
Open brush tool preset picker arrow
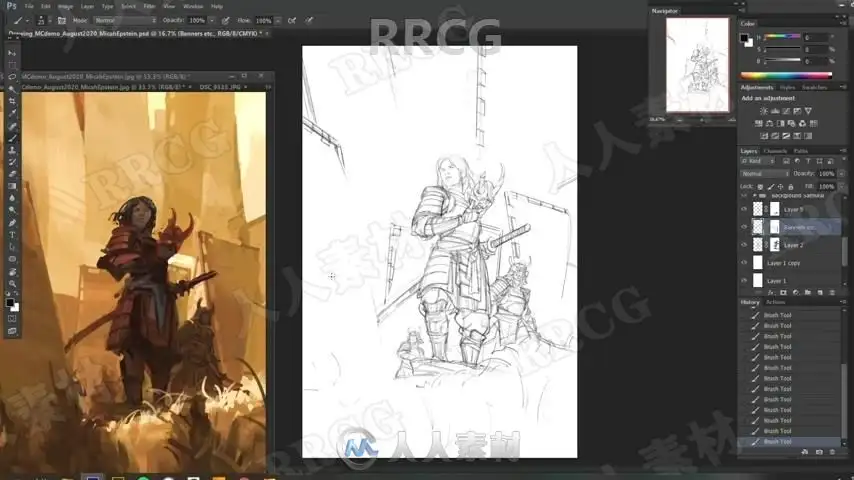point(27,21)
